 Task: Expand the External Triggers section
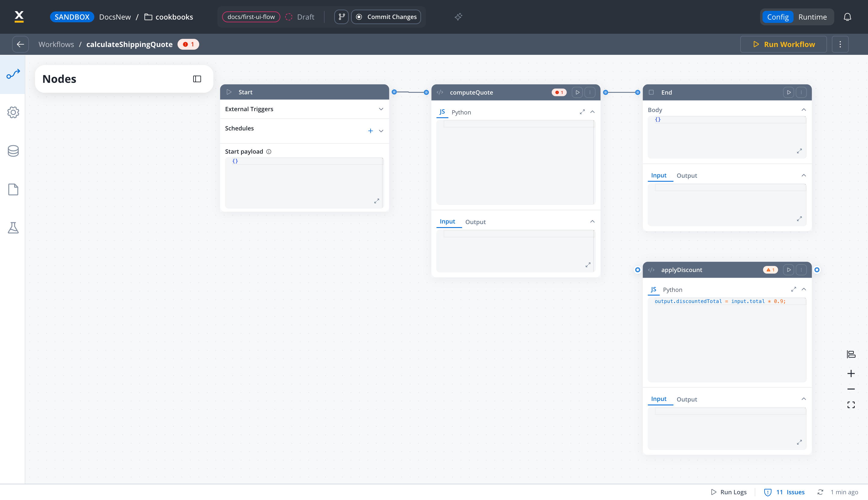(x=381, y=109)
